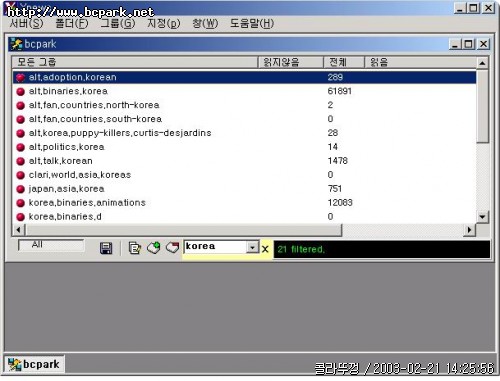The height and width of the screenshot is (381, 500).
Task: Sort by the 읽음 column header
Action: click(x=420, y=62)
